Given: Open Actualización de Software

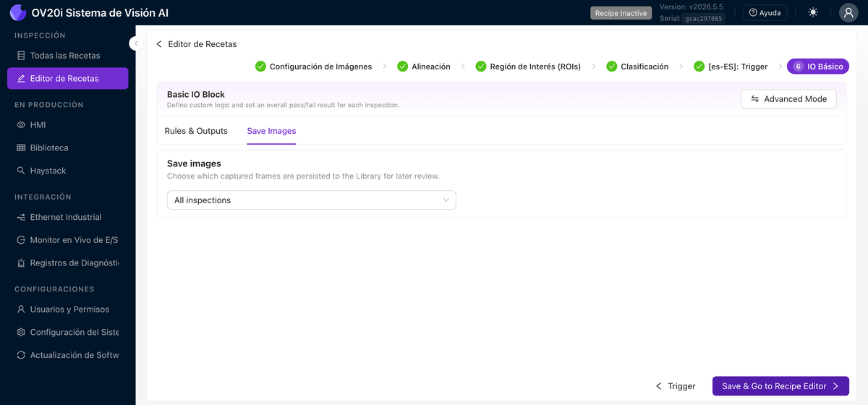Looking at the screenshot, I should [x=68, y=355].
